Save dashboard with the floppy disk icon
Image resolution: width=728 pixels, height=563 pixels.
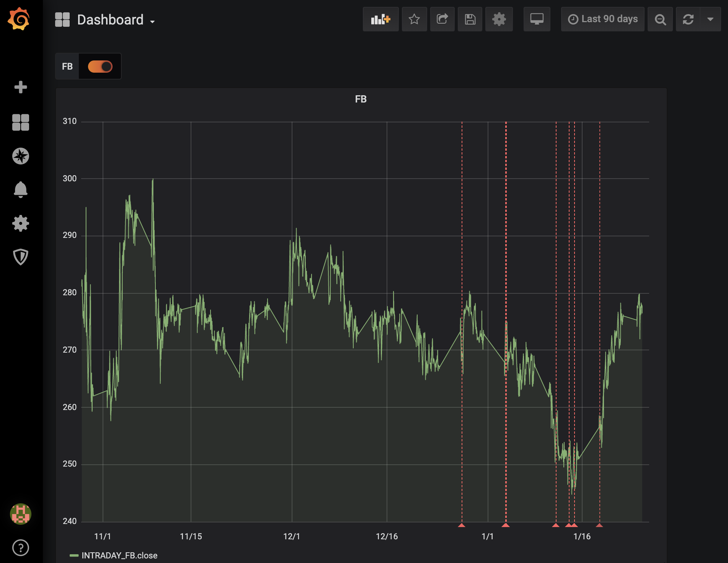470,19
